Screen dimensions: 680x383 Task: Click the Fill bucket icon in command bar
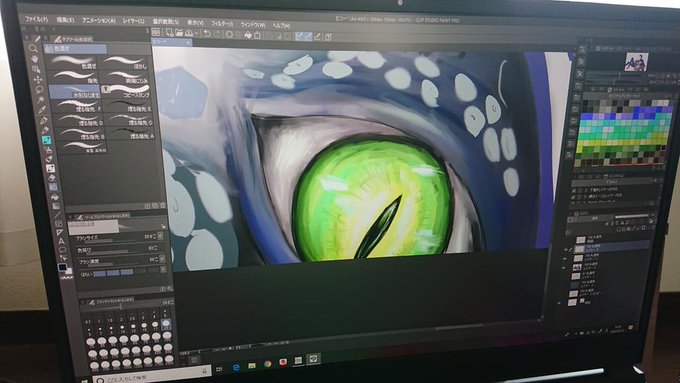[x=248, y=36]
